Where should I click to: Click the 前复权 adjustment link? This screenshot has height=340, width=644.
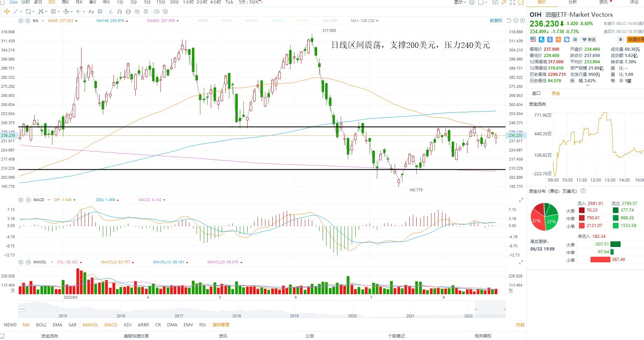click(496, 21)
